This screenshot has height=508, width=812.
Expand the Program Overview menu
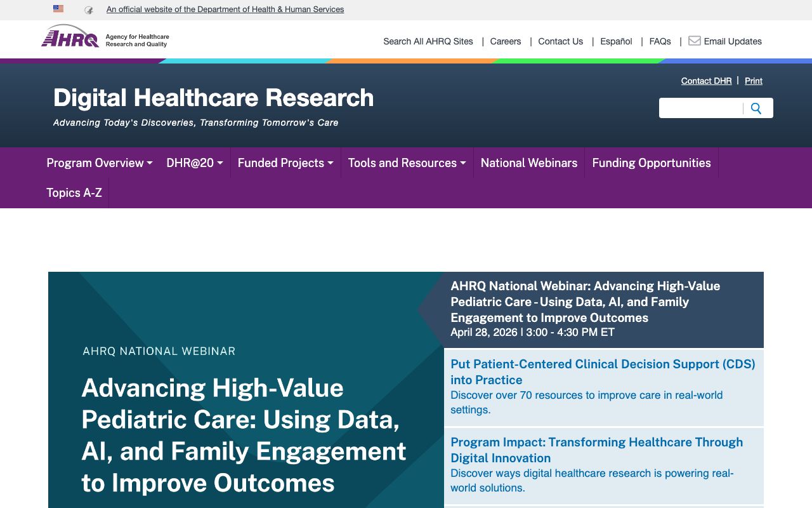pos(100,163)
